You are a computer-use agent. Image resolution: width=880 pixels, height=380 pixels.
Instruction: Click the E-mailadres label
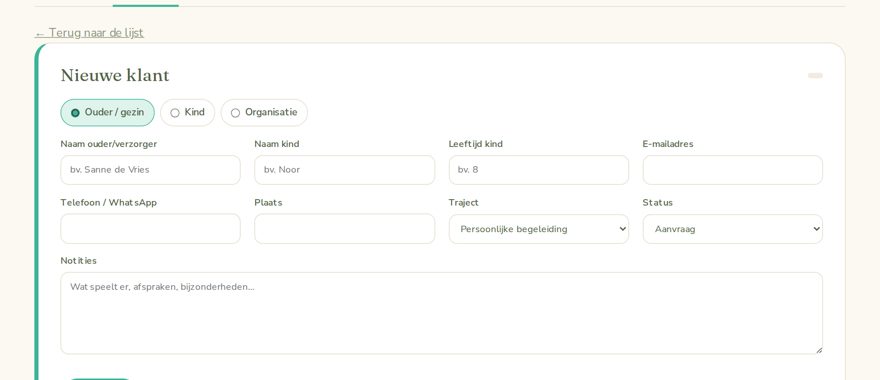668,144
